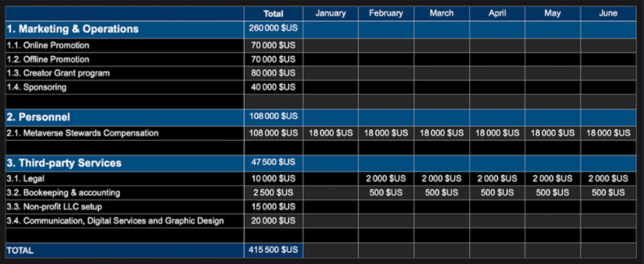Image resolution: width=644 pixels, height=264 pixels.
Task: Select the January column header
Action: tap(331, 13)
